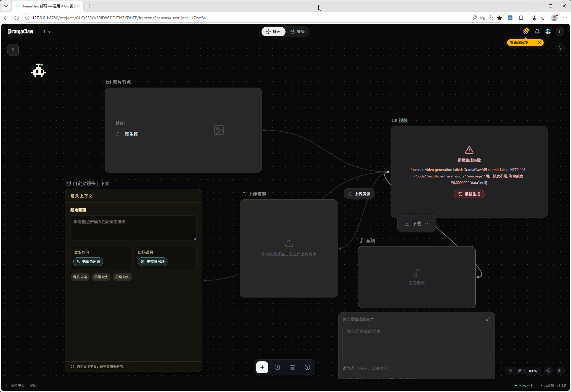Click the plus add-node button in bottom toolbar
The height and width of the screenshot is (392, 571).
point(262,367)
